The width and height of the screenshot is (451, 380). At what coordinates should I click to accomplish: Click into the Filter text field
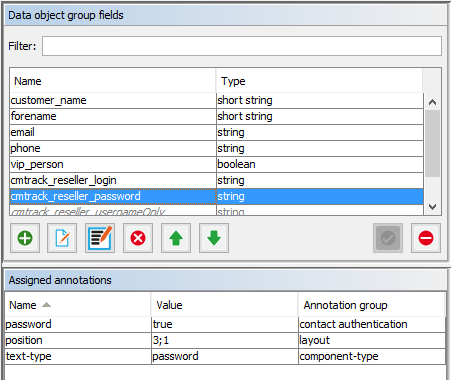pyautogui.click(x=242, y=46)
